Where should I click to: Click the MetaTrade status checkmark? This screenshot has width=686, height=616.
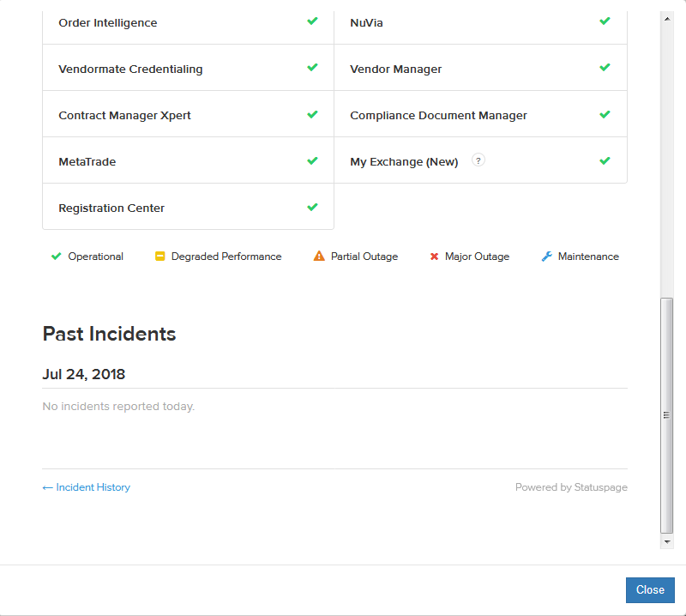pos(312,160)
